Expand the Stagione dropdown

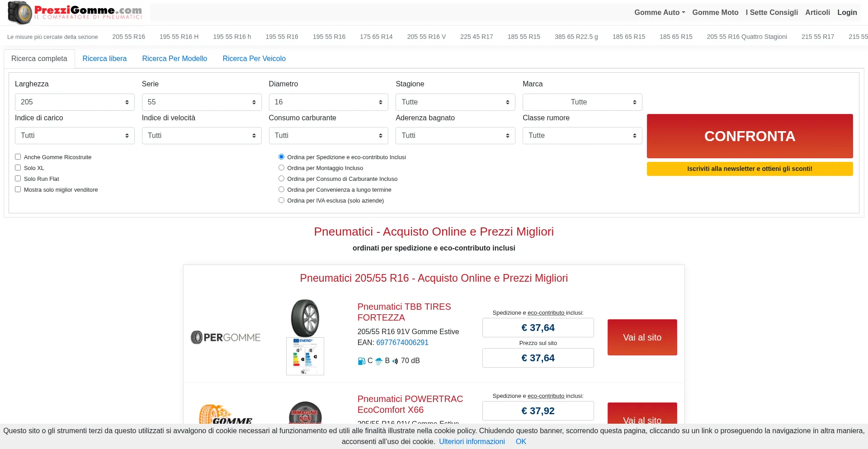(455, 102)
